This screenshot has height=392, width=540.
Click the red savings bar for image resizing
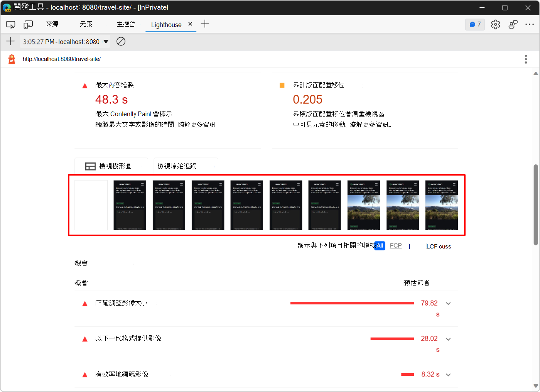pos(352,303)
